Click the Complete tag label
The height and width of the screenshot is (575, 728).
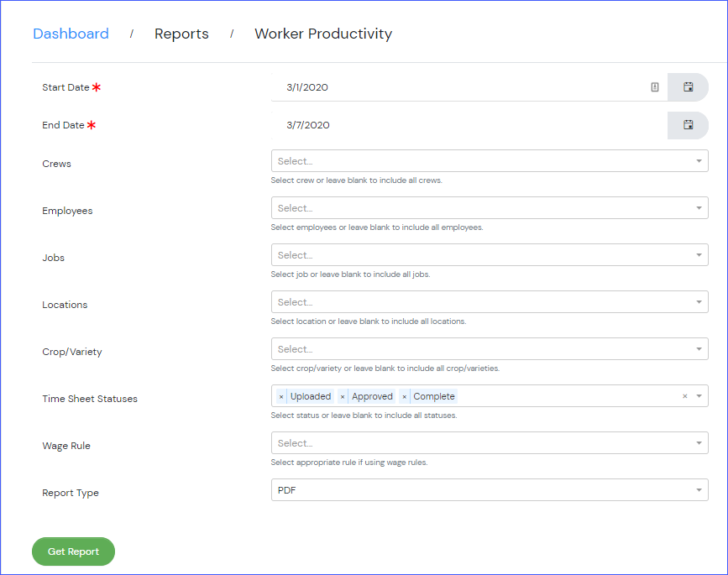point(433,396)
